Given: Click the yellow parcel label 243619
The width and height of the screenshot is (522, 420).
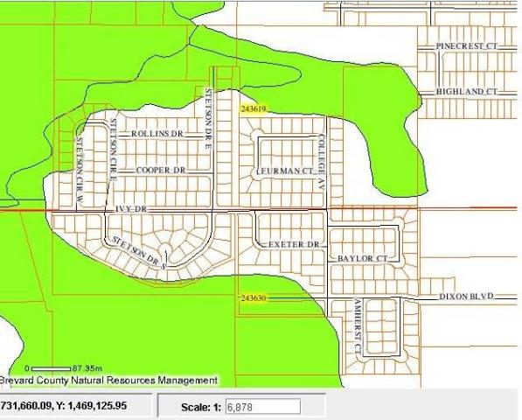Looking at the screenshot, I should pyautogui.click(x=254, y=108).
